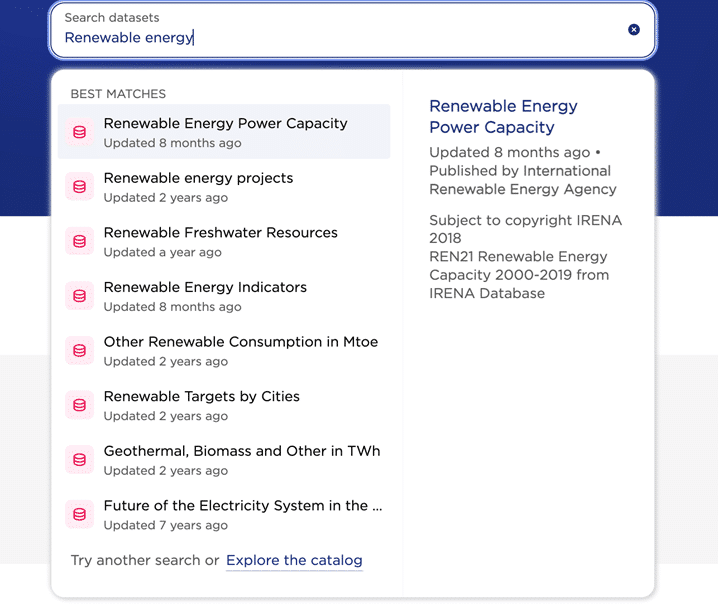718x604 pixels.
Task: Click dataset icon beside Renewable energy projects
Action: (x=80, y=187)
